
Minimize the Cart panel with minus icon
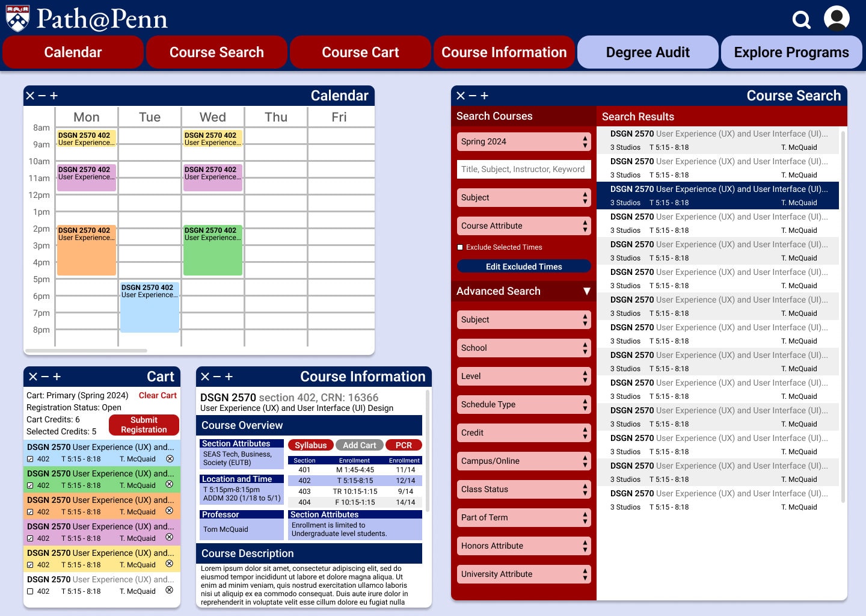point(45,377)
